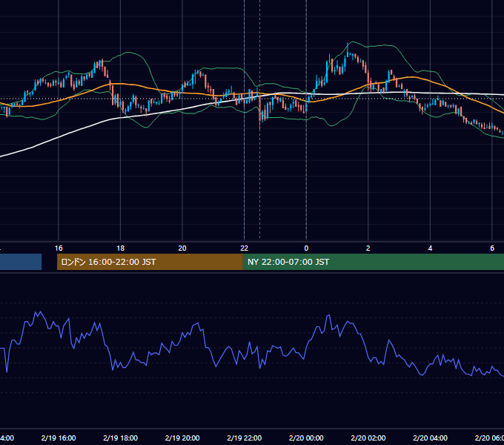Viewport: 504px width, 445px height.
Task: Click the '2' hour label on chart axis
Action: pyautogui.click(x=368, y=248)
